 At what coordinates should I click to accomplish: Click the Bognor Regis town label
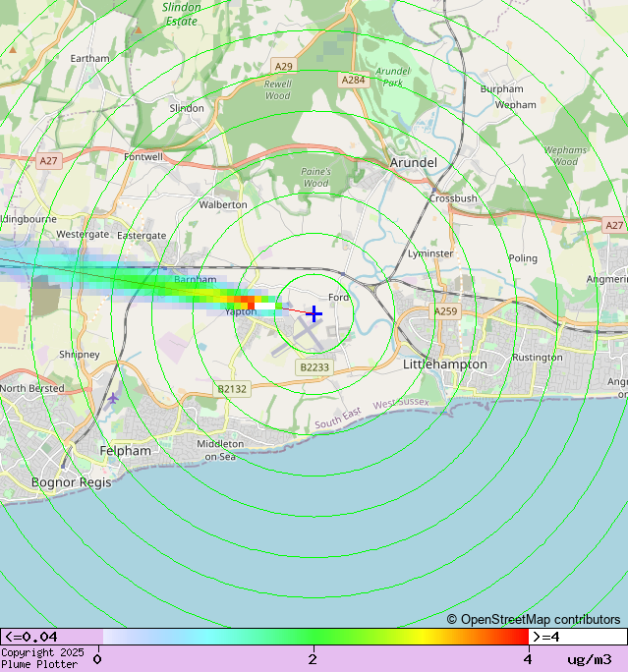(x=71, y=482)
